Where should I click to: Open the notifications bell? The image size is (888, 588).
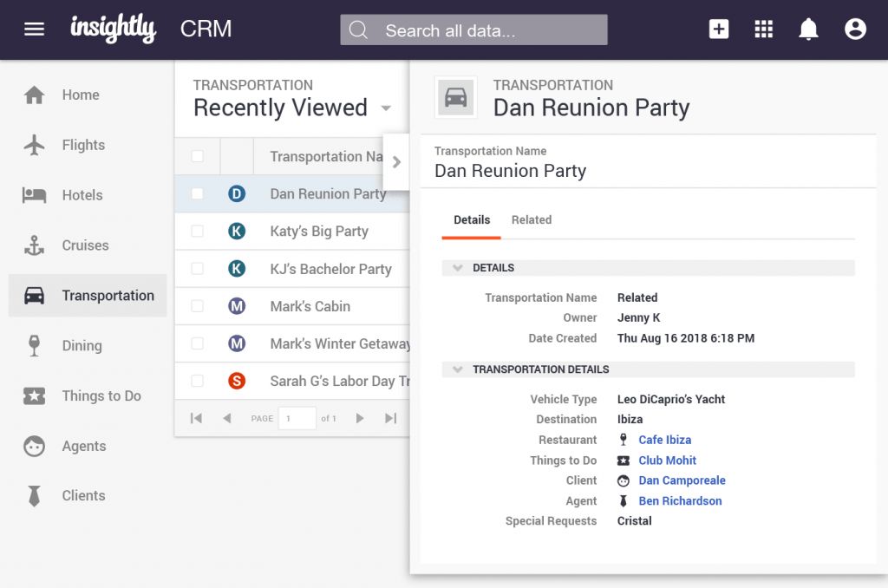[x=808, y=29]
